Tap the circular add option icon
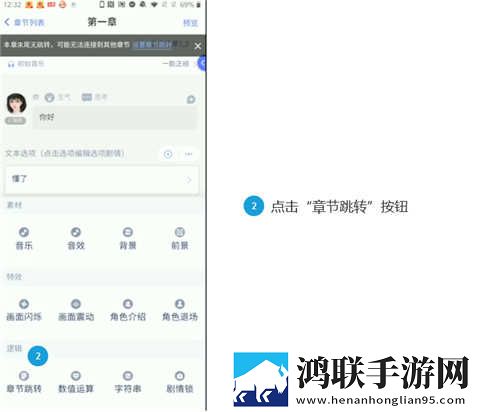The width and height of the screenshot is (480, 412). click(x=168, y=154)
